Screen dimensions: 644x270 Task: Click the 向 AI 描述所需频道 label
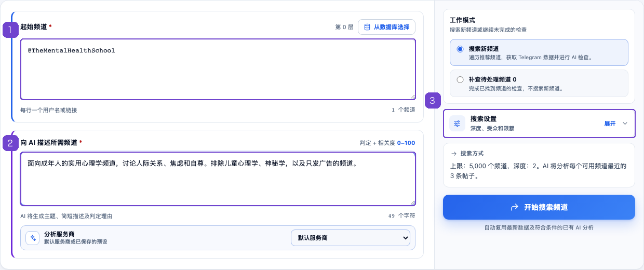(48, 143)
